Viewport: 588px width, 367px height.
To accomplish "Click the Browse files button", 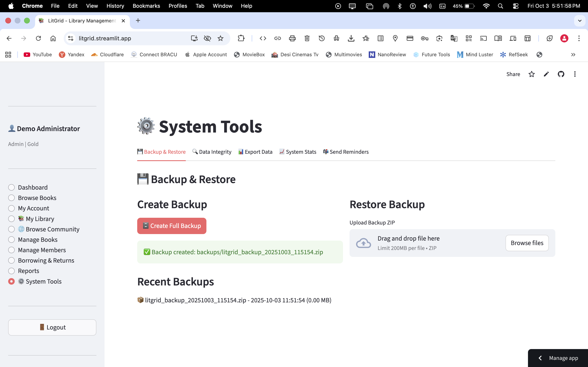I will pyautogui.click(x=527, y=243).
